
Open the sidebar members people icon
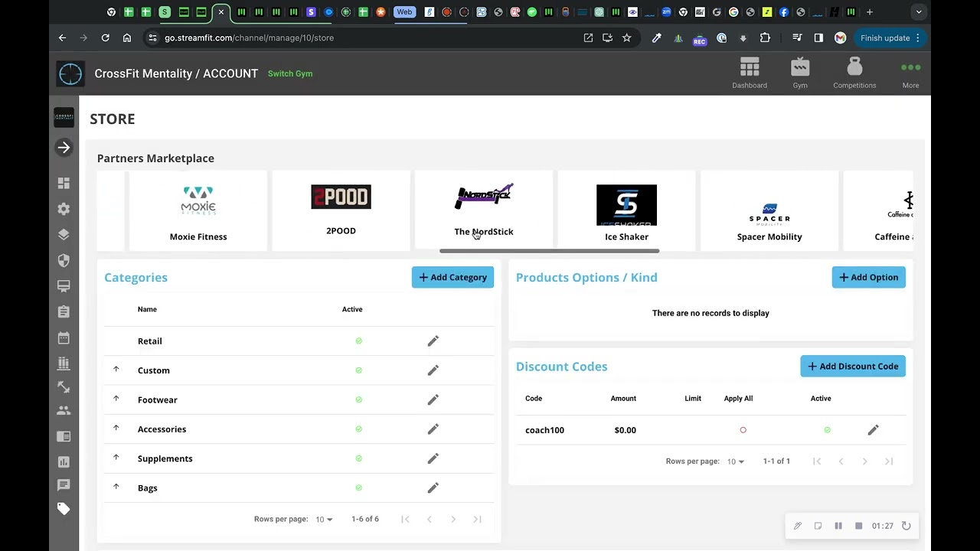click(x=64, y=411)
